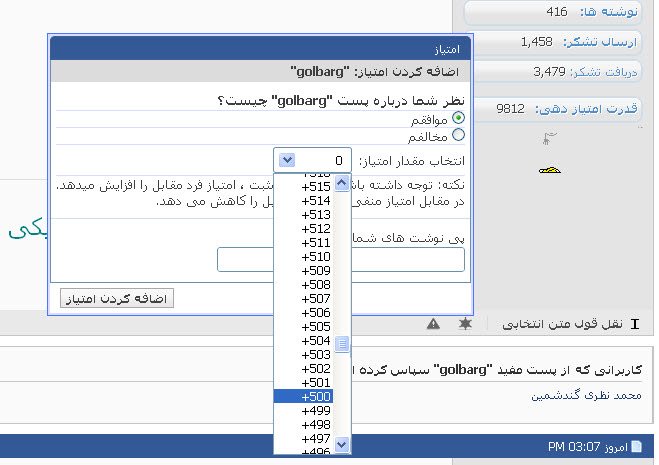Click the امروز 03:07 PM timestamp
Viewport: 659px width, 465px height.
588,447
